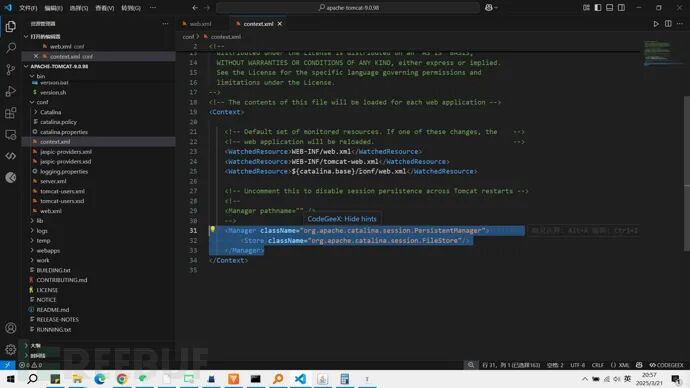
Task: Collapse the Open Editors section
Action: point(26,37)
